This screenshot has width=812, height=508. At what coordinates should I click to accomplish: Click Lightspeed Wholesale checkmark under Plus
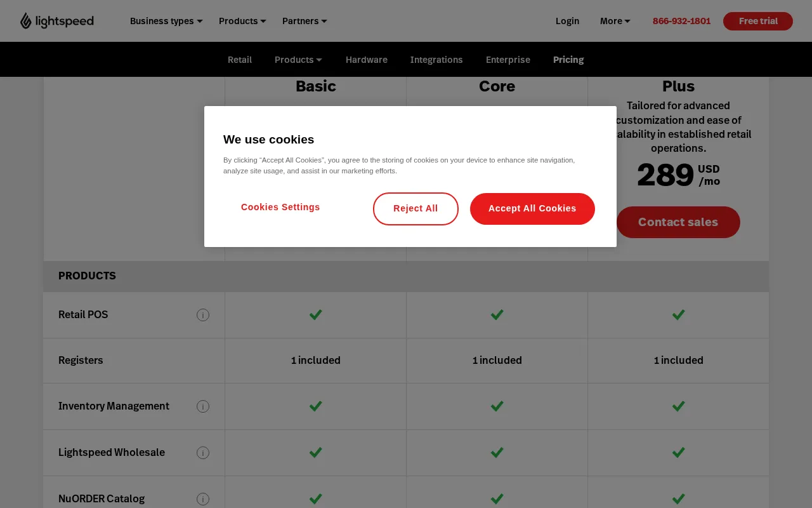pyautogui.click(x=679, y=452)
